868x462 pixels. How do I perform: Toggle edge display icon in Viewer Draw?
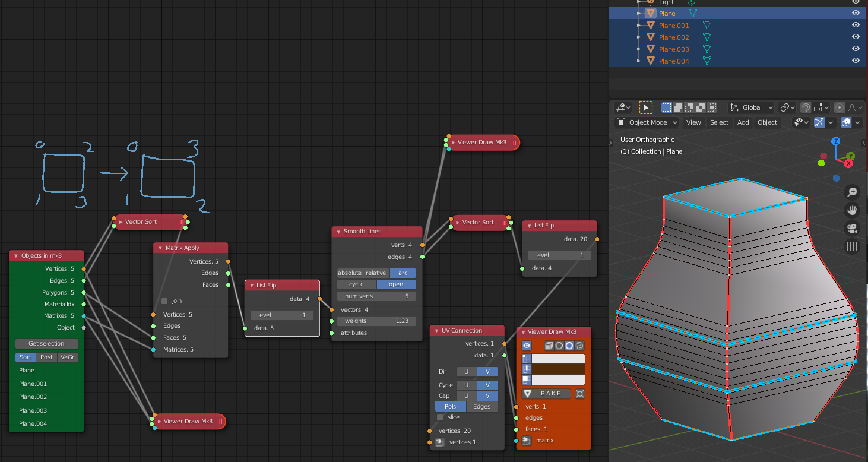527,369
